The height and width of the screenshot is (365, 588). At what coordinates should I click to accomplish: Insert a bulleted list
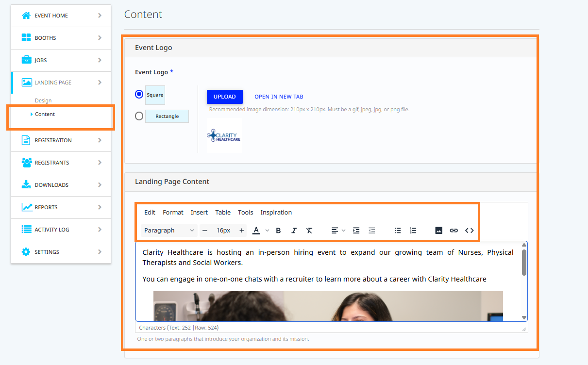398,231
